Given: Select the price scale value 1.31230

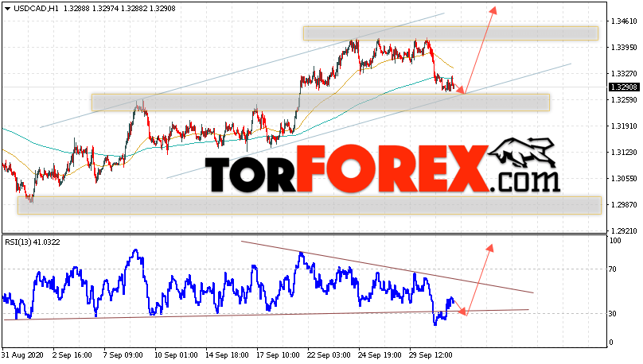Looking at the screenshot, I should (x=624, y=153).
